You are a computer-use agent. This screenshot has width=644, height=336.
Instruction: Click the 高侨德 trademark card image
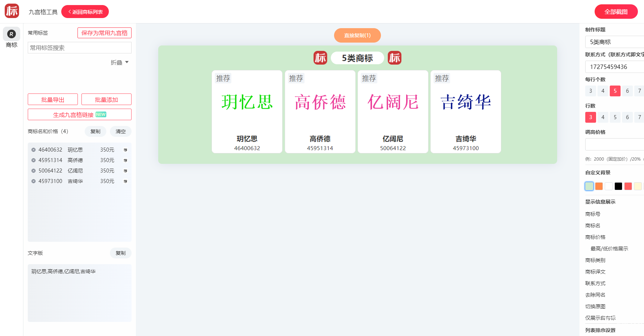point(320,102)
